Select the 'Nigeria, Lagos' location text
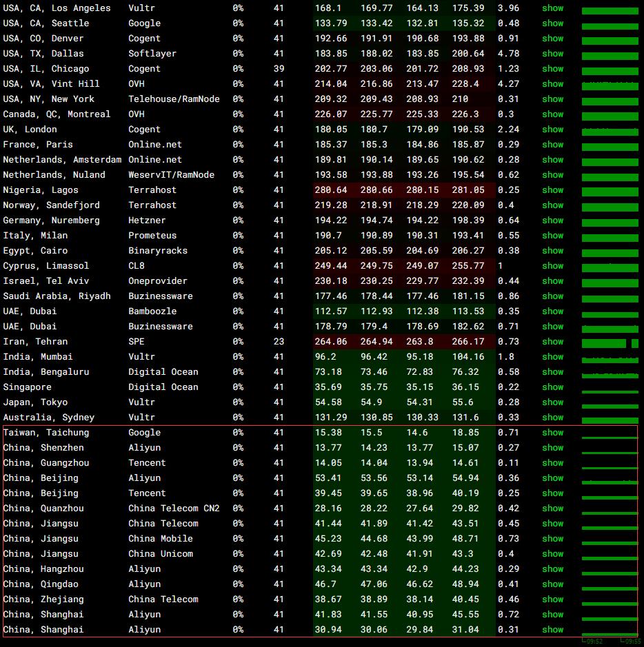This screenshot has height=647, width=644. coord(41,189)
